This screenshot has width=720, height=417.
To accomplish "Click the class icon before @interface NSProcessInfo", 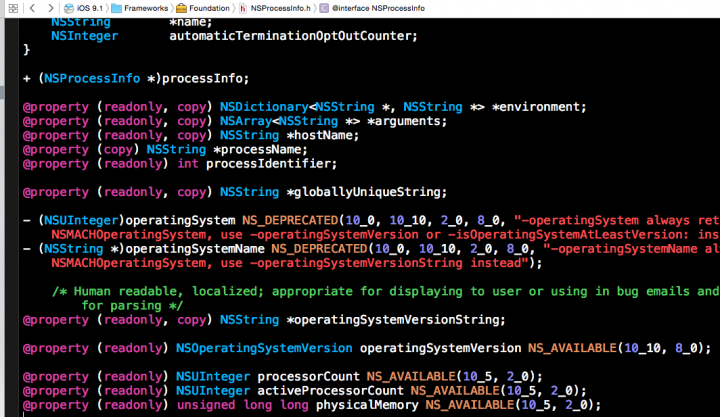I will 324,8.
